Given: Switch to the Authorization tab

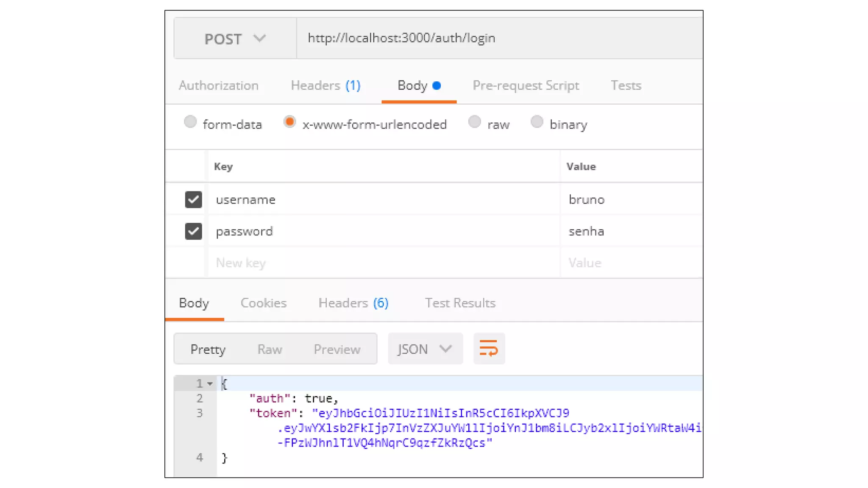Looking at the screenshot, I should tap(218, 86).
